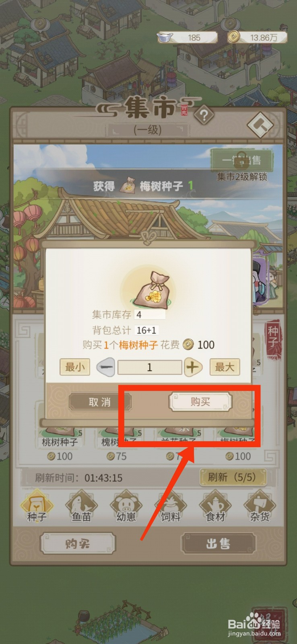
Task: Switch to the bottom 购买 buy tab
Action: tap(78, 544)
